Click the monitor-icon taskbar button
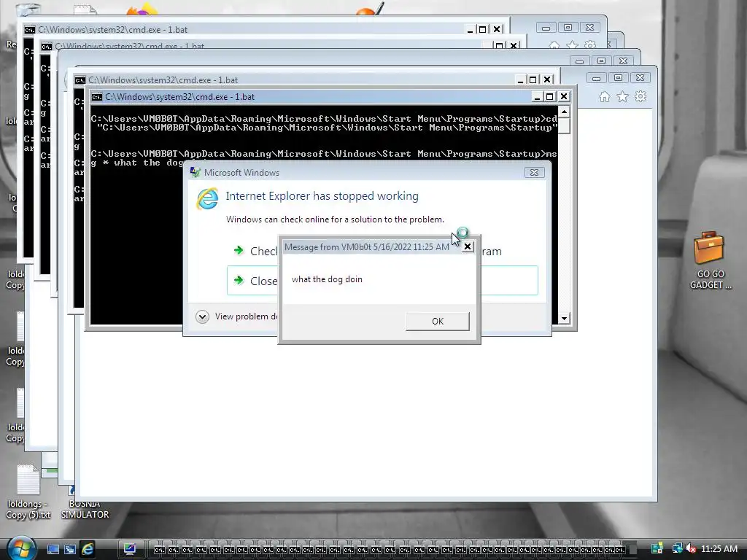Viewport: 747px width, 560px height. [129, 549]
